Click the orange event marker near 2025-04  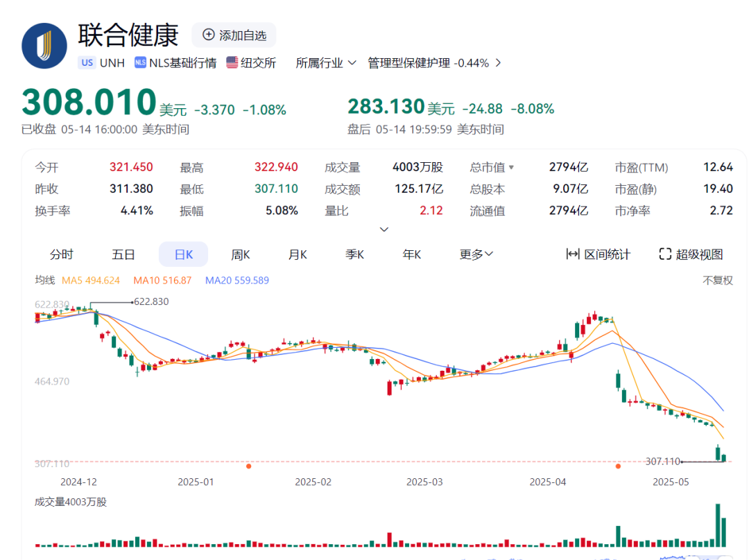(x=618, y=466)
